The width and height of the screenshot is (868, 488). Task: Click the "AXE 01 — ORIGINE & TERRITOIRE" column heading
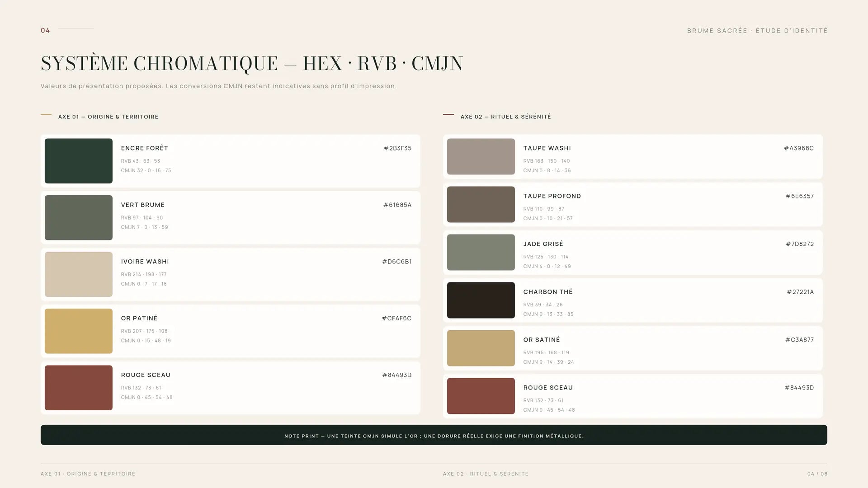108,117
